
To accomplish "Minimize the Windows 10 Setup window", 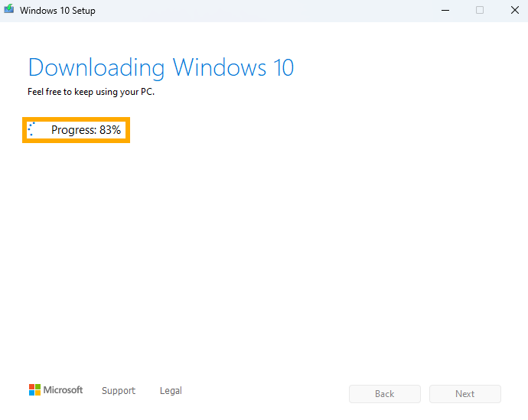I will (x=445, y=11).
